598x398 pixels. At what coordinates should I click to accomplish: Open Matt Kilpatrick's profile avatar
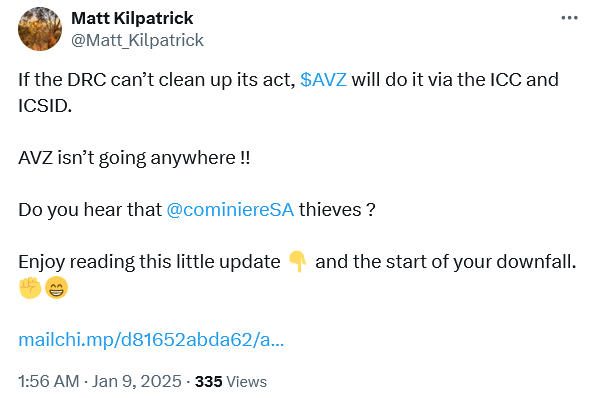click(40, 29)
